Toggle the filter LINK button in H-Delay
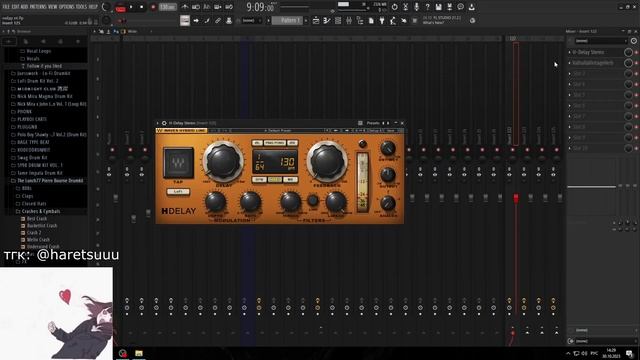Viewport: 640px width, 360px height. point(313,200)
